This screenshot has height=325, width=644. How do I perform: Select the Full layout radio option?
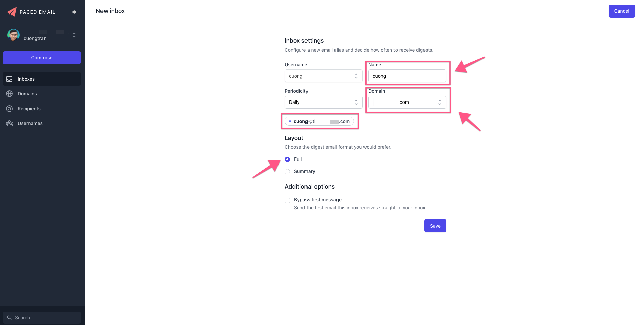[287, 159]
